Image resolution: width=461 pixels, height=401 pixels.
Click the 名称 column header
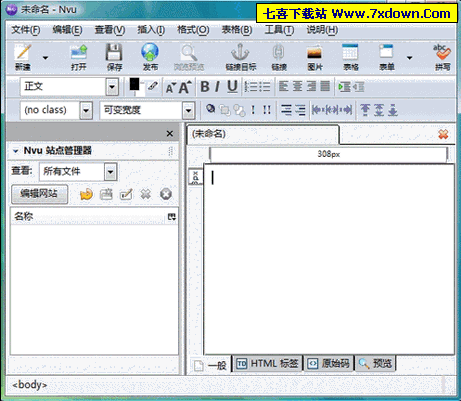pyautogui.click(x=88, y=217)
